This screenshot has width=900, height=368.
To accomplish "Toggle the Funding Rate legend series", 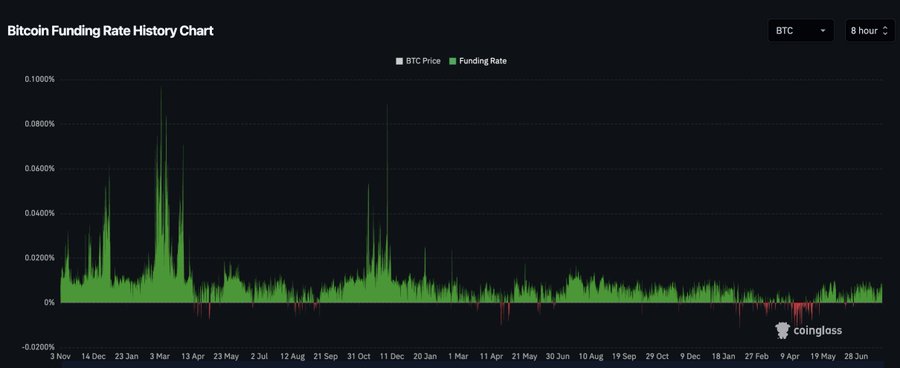I will [x=478, y=61].
